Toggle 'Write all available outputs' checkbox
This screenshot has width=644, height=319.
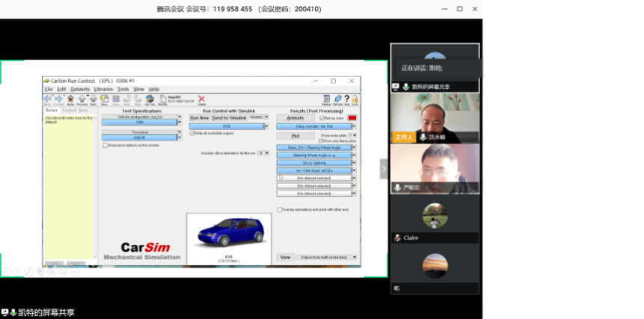click(x=191, y=134)
